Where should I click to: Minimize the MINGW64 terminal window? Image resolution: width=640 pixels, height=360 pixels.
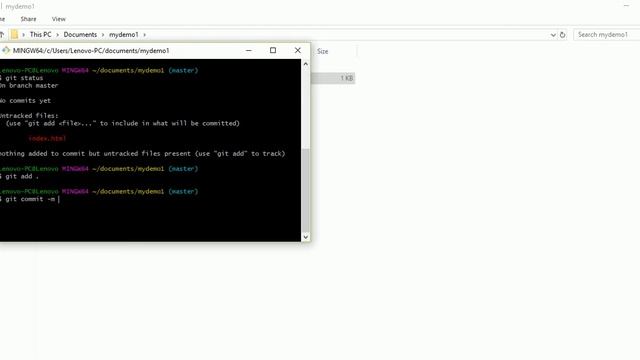249,51
